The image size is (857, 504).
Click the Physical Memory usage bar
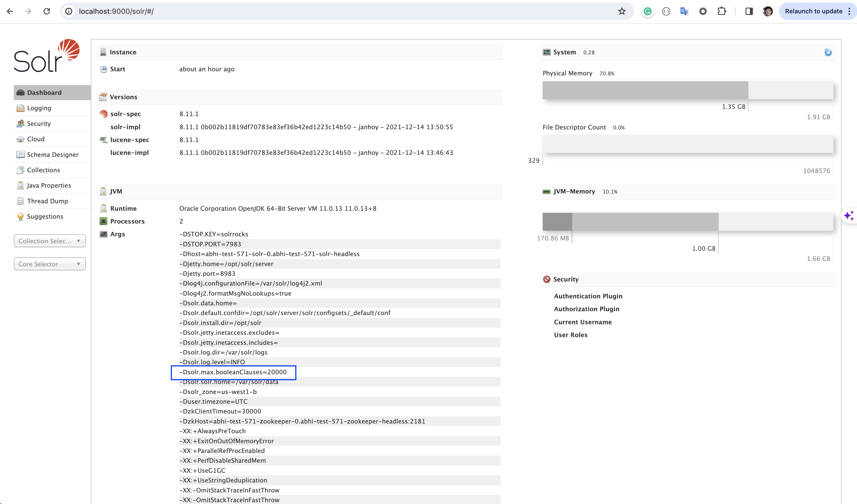[688, 90]
